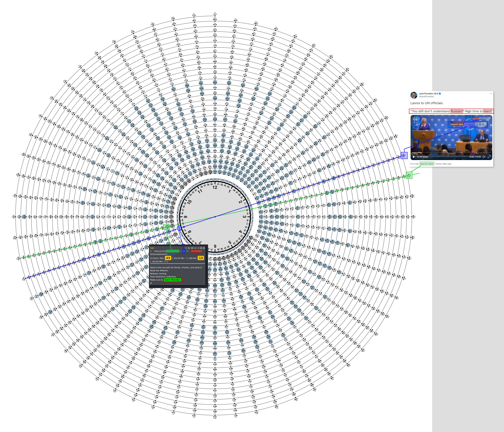Image resolution: width=504 pixels, height=432 pixels.
Task: Click the circled checkmark icon in the post panel
Action: tap(204, 248)
